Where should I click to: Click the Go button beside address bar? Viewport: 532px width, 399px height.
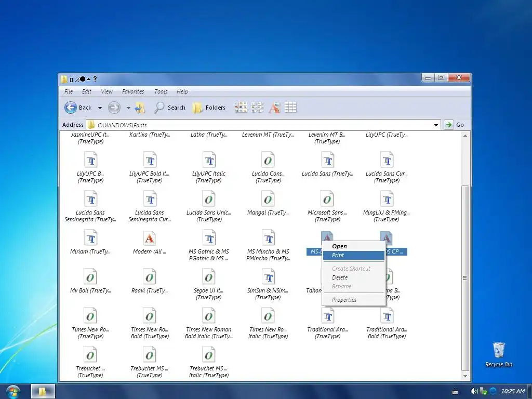point(454,125)
